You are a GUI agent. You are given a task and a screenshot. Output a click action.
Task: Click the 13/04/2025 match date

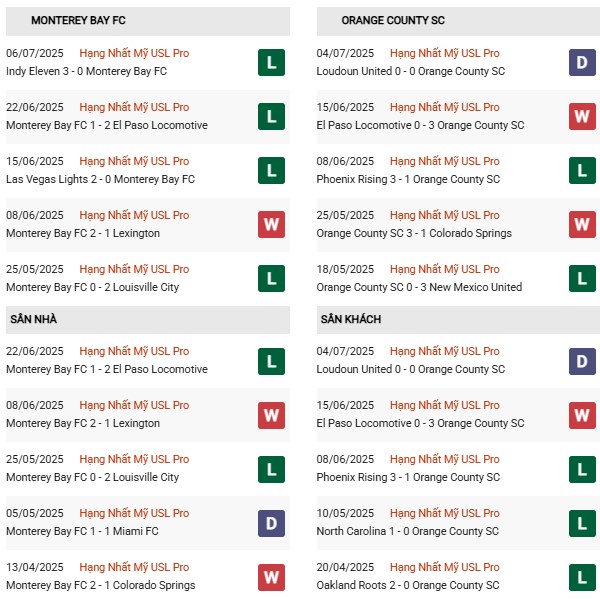[x=35, y=568]
